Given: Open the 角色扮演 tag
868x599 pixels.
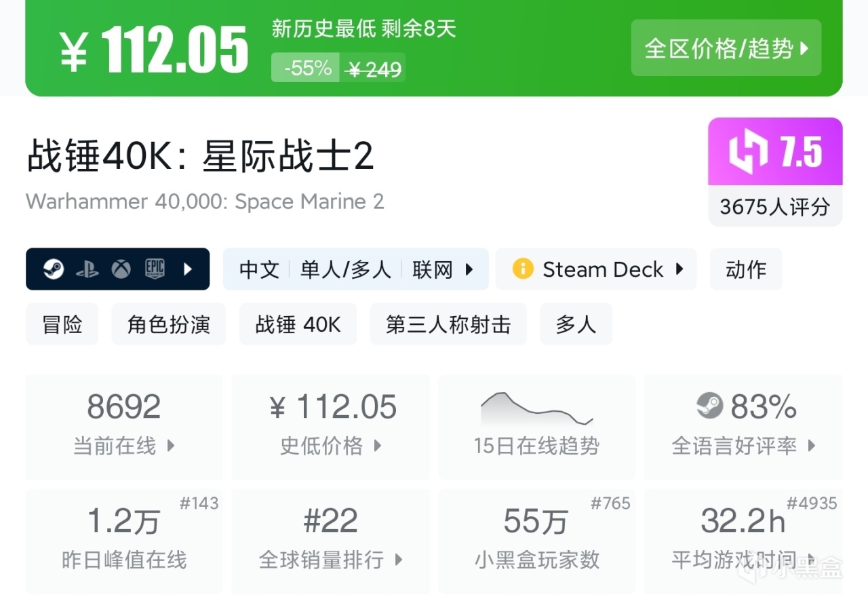Looking at the screenshot, I should pyautogui.click(x=168, y=324).
